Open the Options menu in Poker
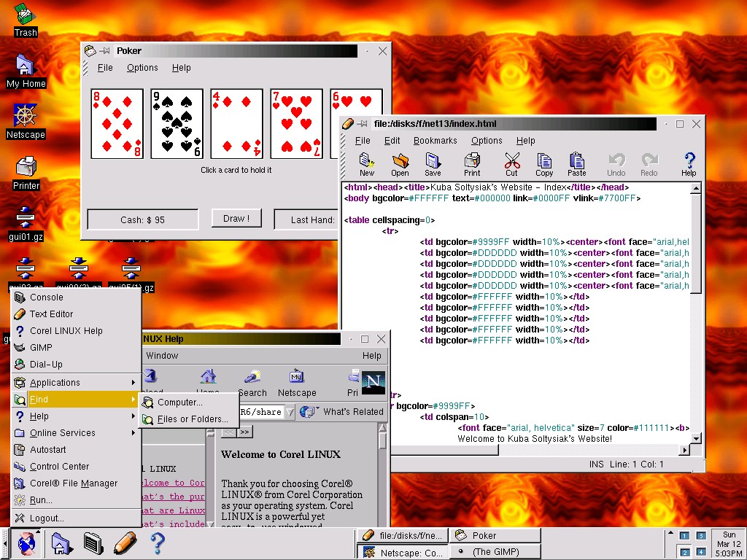Image resolution: width=747 pixels, height=560 pixels. pos(142,68)
